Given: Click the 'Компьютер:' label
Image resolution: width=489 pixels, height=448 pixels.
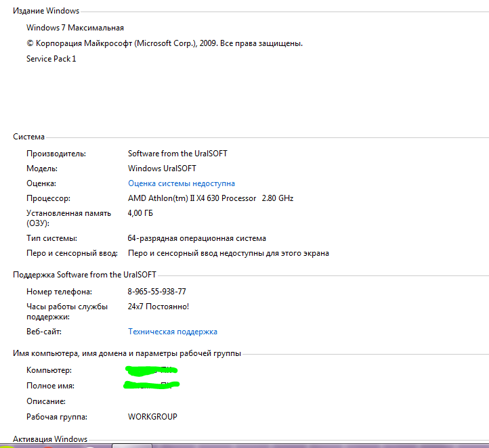Looking at the screenshot, I should tap(49, 370).
